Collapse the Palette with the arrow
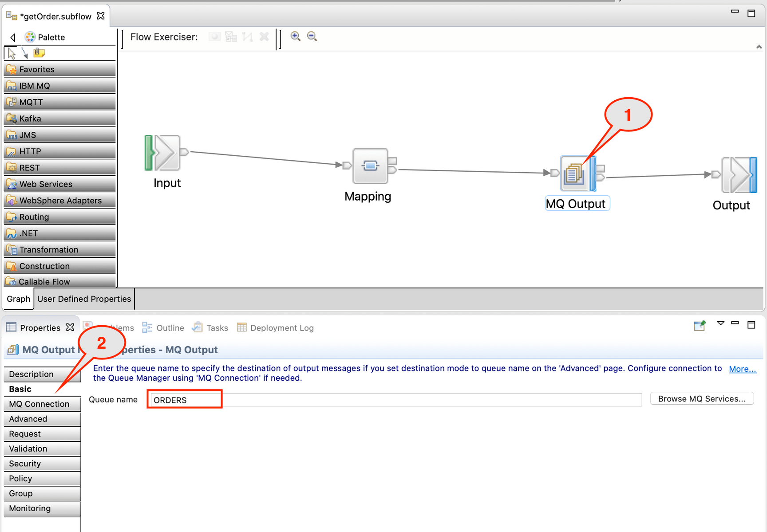This screenshot has height=532, width=767. (12, 37)
